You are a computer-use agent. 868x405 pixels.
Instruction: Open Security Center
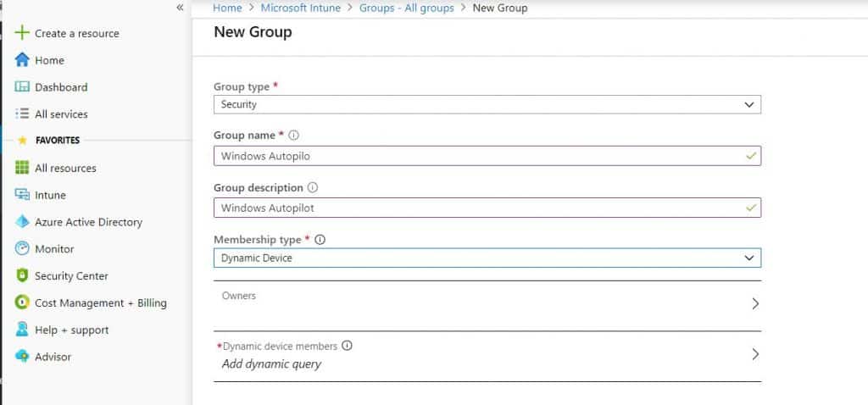(x=71, y=276)
